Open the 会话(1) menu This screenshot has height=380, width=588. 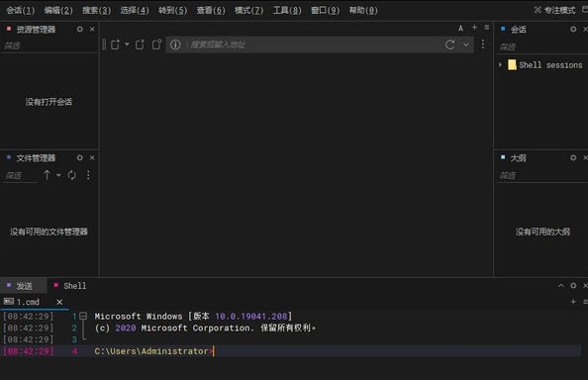(x=21, y=11)
